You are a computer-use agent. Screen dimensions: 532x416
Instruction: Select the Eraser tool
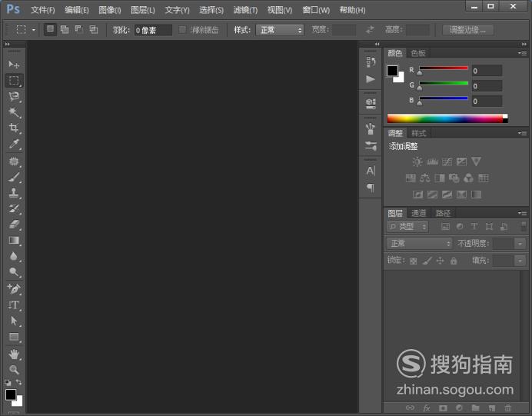(x=14, y=225)
